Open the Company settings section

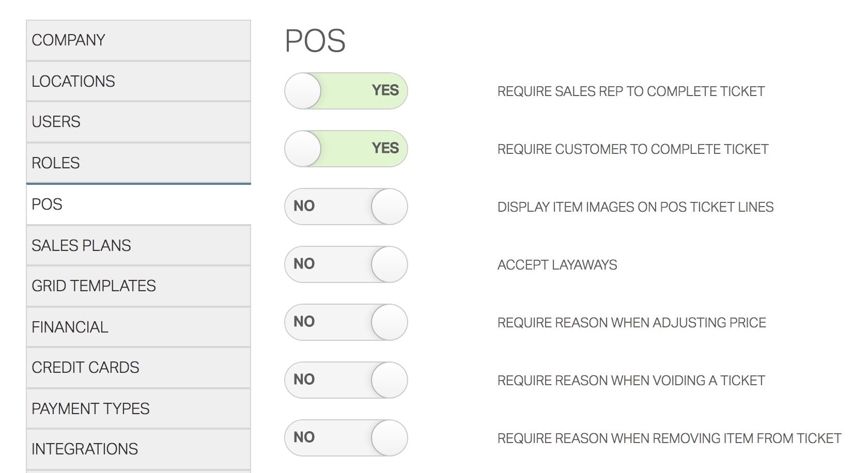137,40
